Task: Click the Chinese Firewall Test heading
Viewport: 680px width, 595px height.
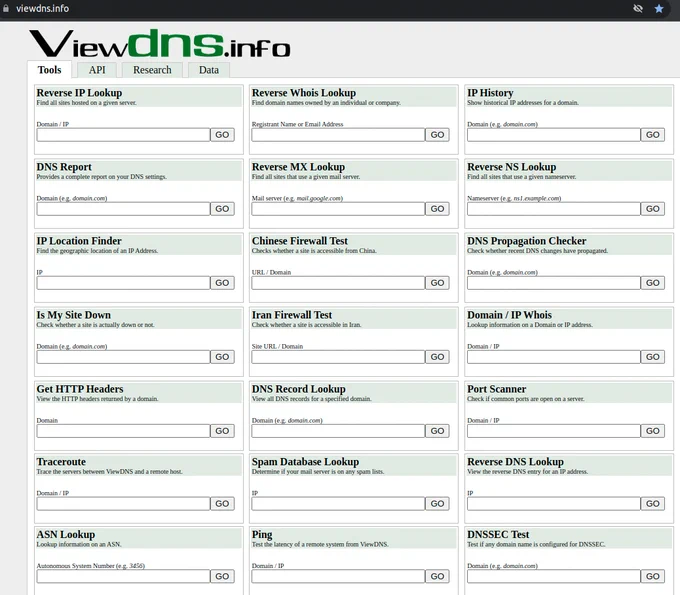Action: tap(300, 241)
